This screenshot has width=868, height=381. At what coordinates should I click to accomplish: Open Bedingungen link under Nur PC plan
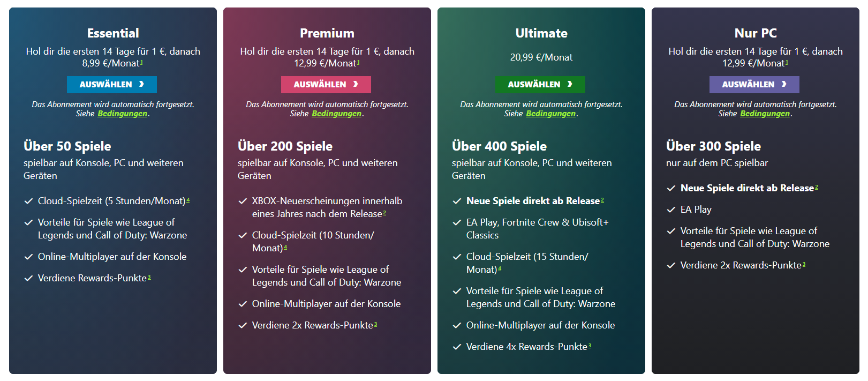click(765, 114)
